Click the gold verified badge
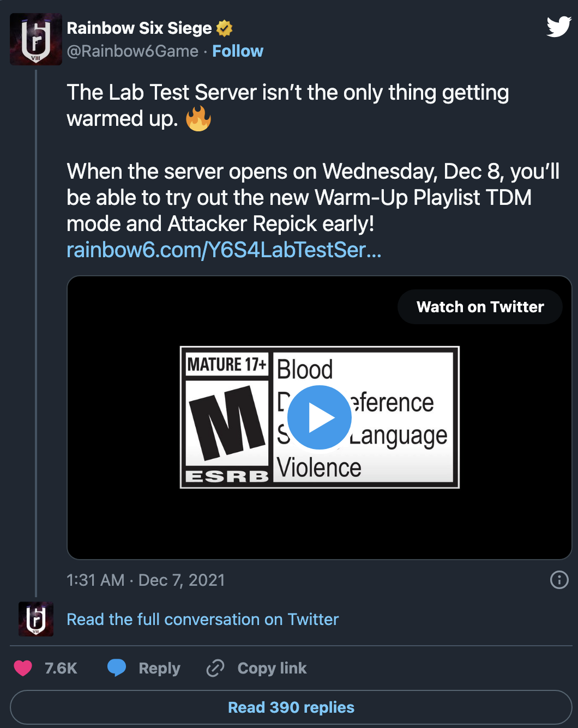Viewport: 578px width, 728px height. [x=224, y=28]
